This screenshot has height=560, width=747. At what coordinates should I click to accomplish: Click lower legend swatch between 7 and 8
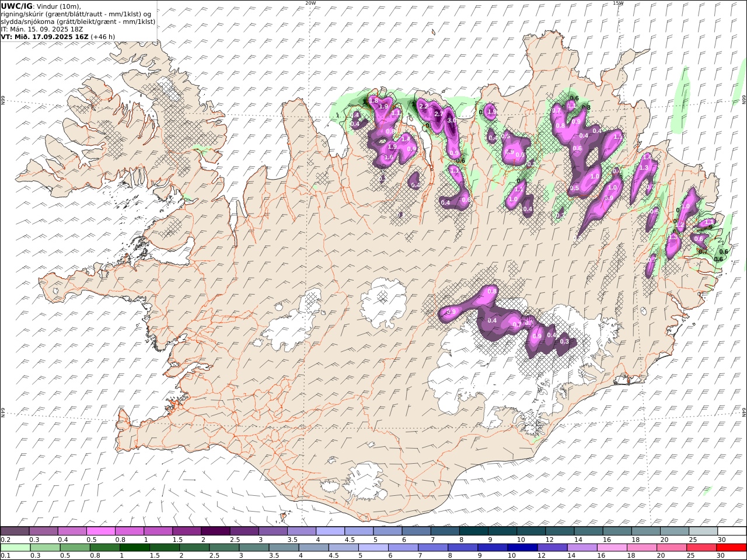(432, 548)
